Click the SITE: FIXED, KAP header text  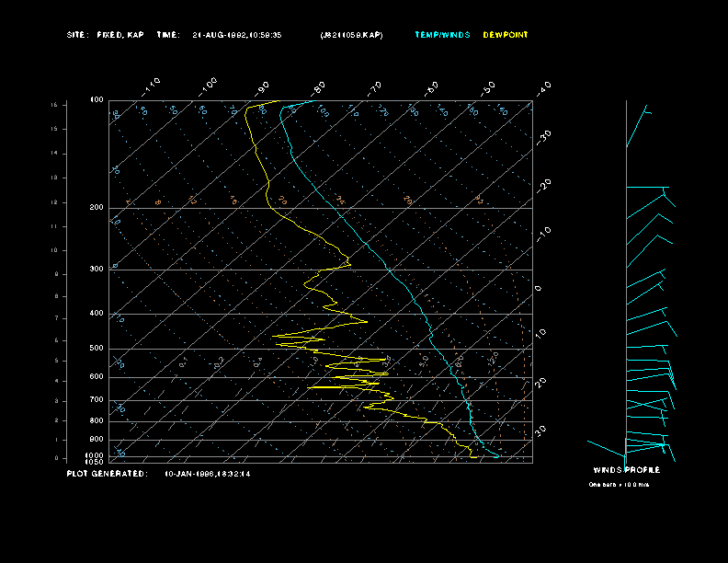[x=106, y=35]
